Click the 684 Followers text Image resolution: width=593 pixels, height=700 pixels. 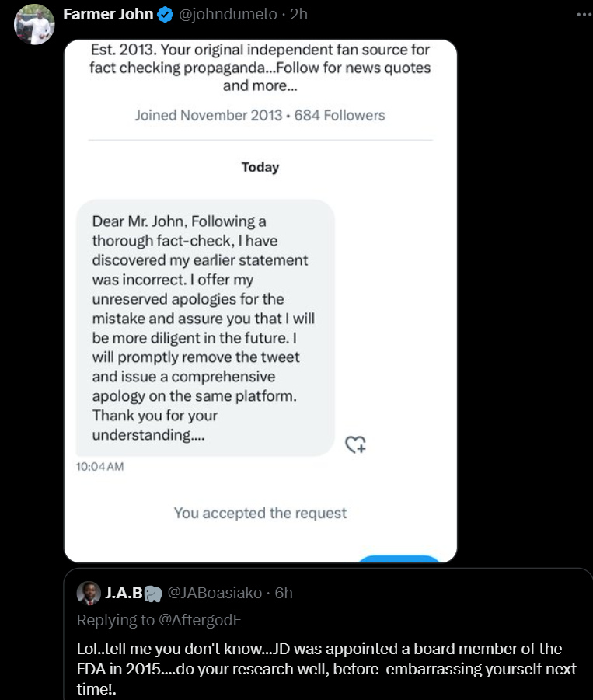(x=340, y=115)
